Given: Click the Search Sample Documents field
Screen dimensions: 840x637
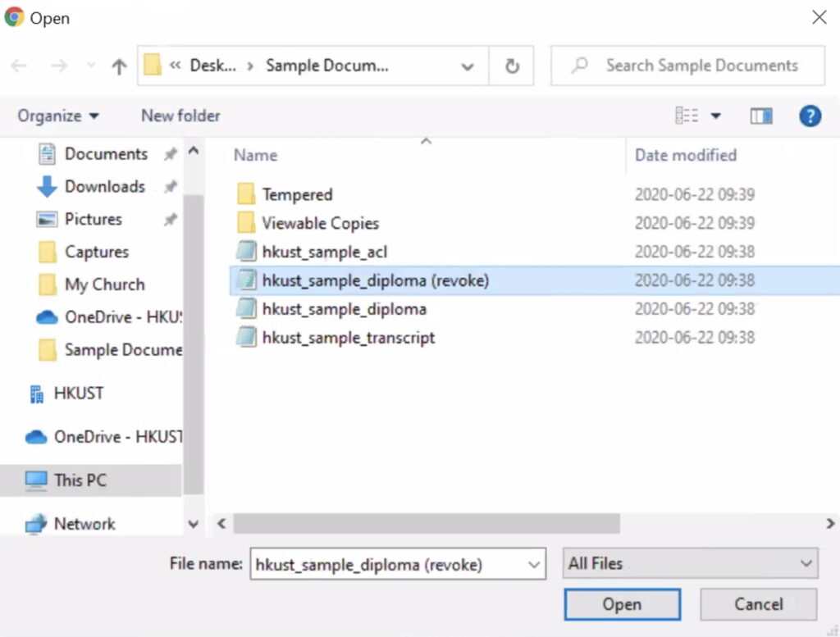Looking at the screenshot, I should (701, 66).
